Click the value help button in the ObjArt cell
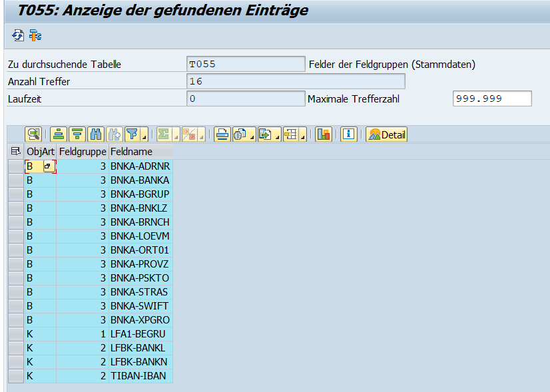 pyautogui.click(x=49, y=166)
